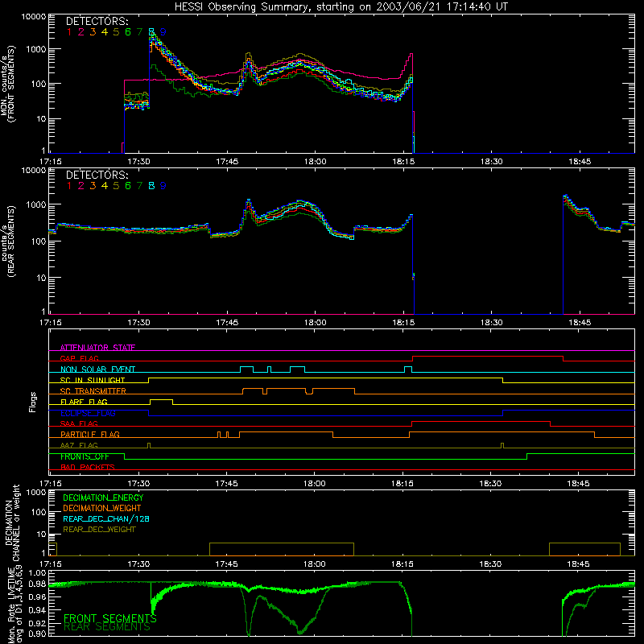Click 18:30 tick under rear segments panel
644x644 pixels.
click(x=491, y=323)
